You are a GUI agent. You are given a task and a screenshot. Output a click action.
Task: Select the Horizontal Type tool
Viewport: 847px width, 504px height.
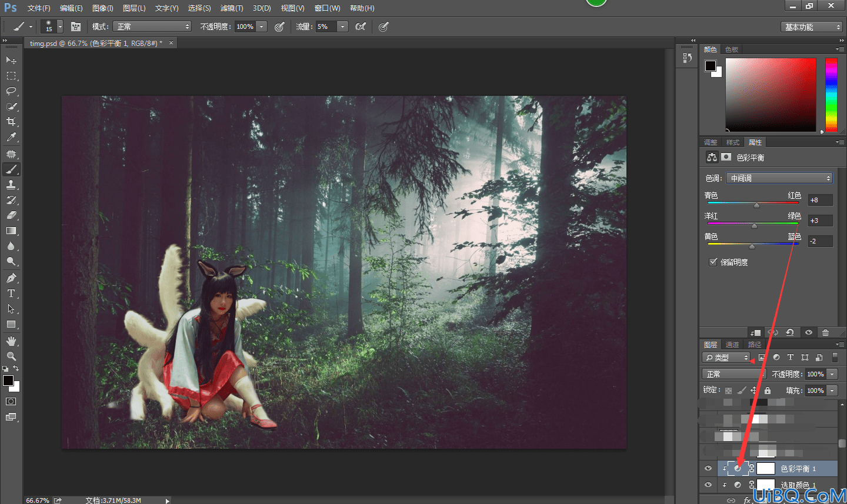pyautogui.click(x=11, y=293)
